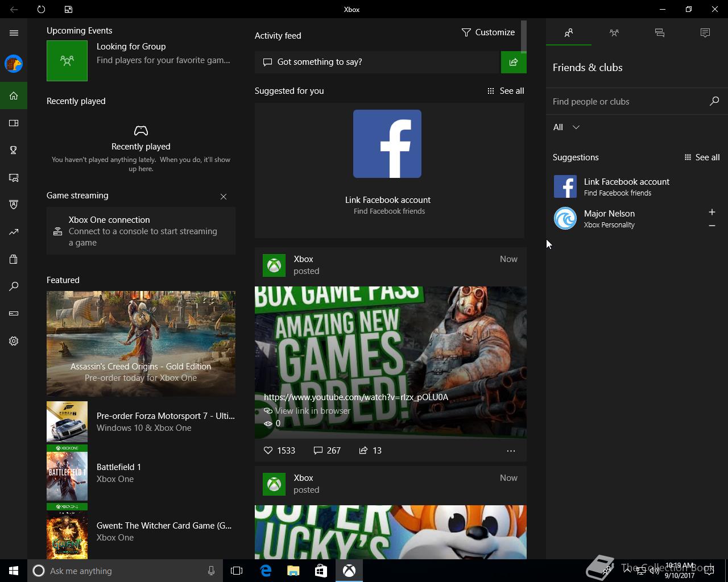Open Xbox avatar on first post
Viewport: 728px width, 582px height.
pyautogui.click(x=274, y=265)
